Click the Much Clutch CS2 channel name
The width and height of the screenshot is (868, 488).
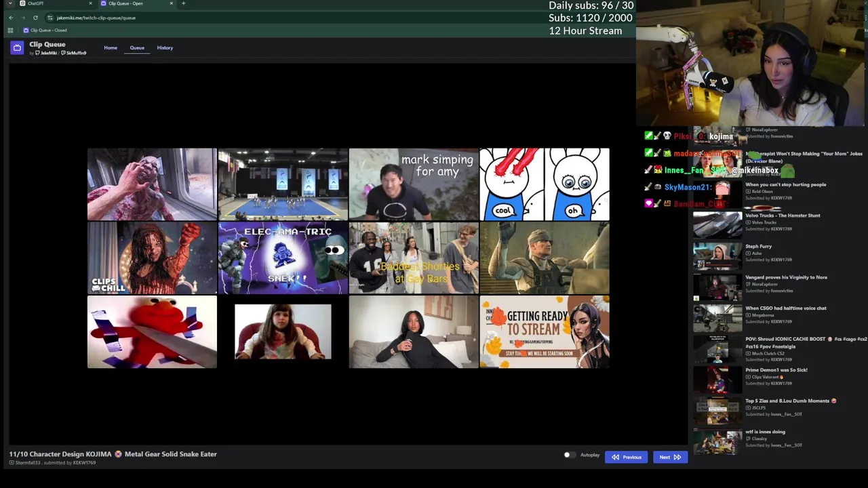[x=768, y=354]
